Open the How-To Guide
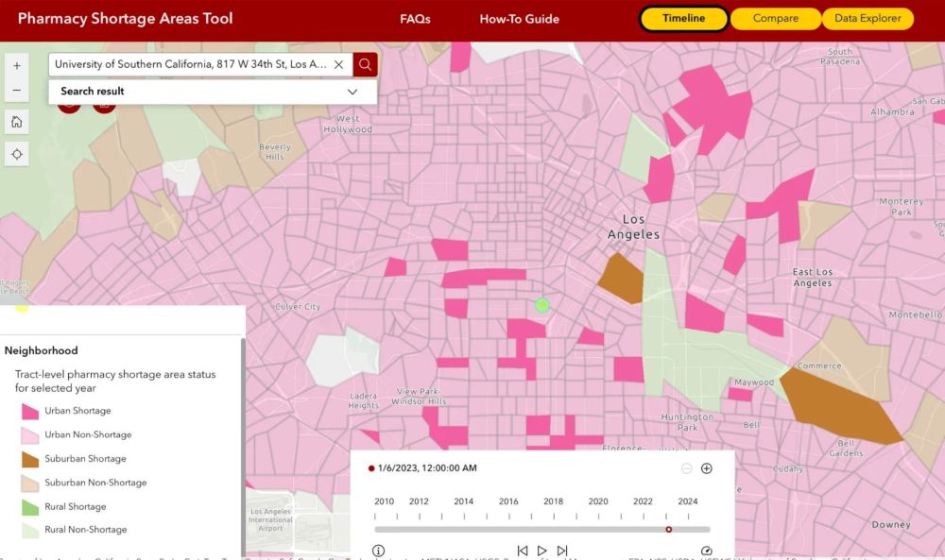945x560 pixels. (519, 18)
